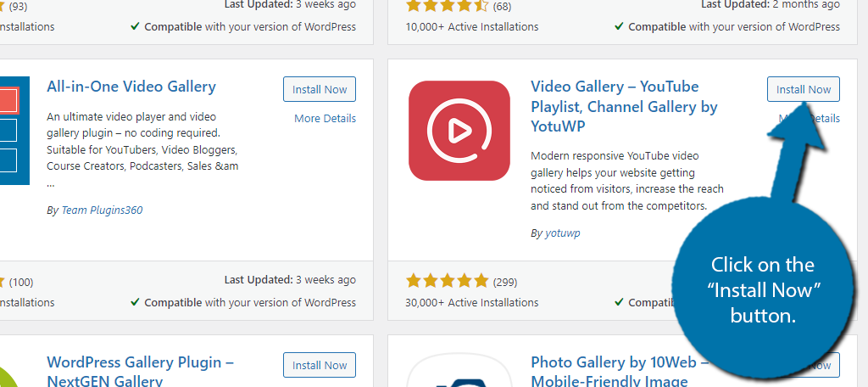Viewport: 868px width, 387px height.
Task: Visit author yotuwp link
Action: [x=563, y=233]
